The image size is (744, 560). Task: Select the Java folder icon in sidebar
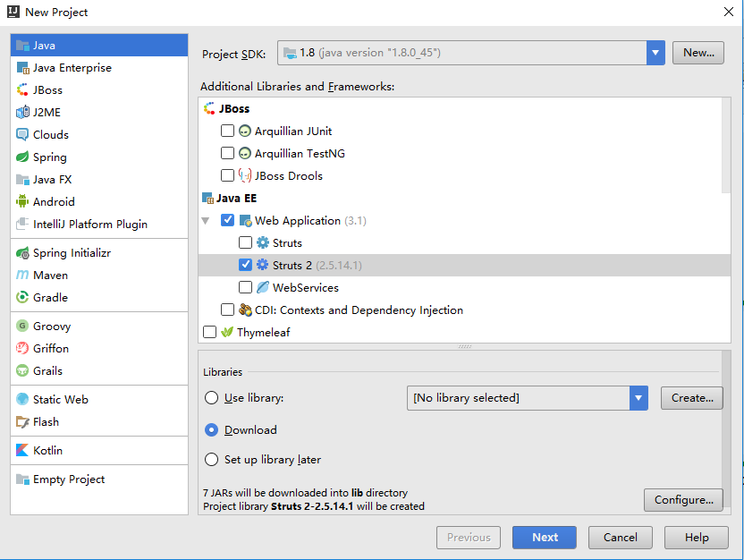[x=22, y=46]
